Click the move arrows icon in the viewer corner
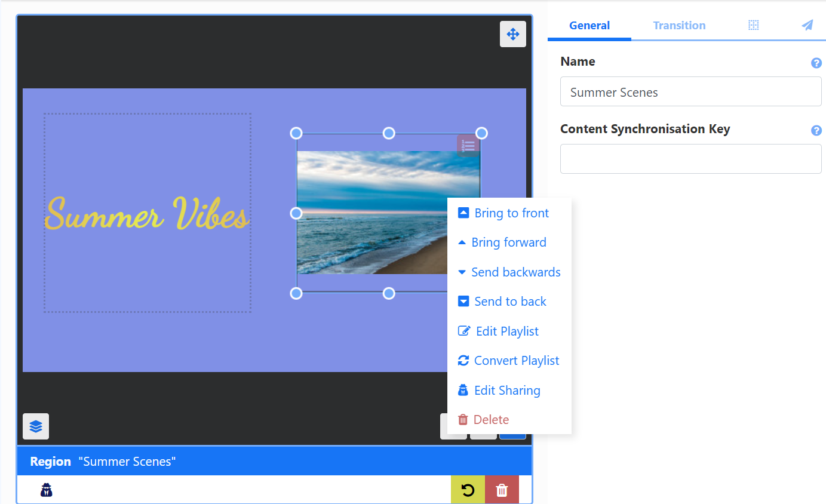Viewport: 826px width, 504px height. 512,34
